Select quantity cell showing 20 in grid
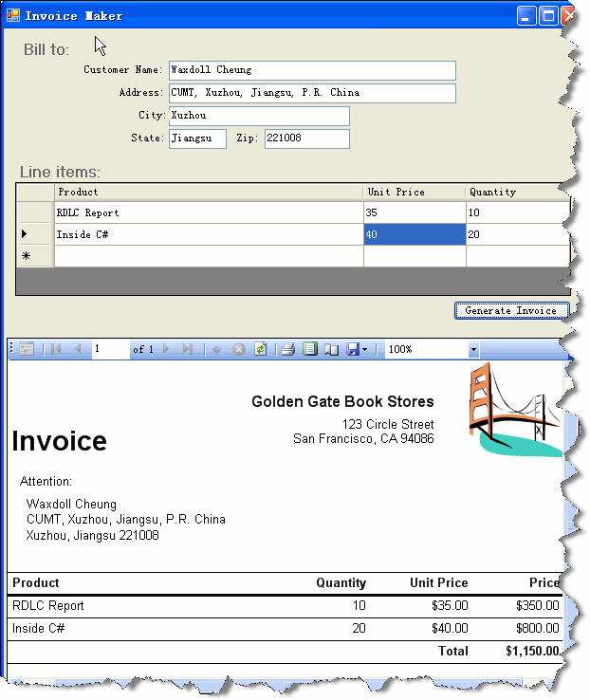This screenshot has height=700, width=590. click(x=518, y=235)
